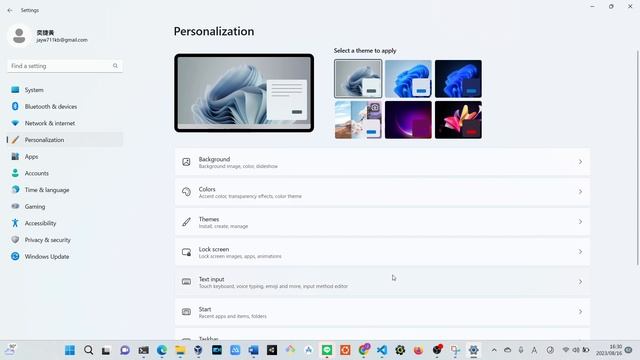The width and height of the screenshot is (640, 360).
Task: Open the Start settings row
Action: click(382, 312)
